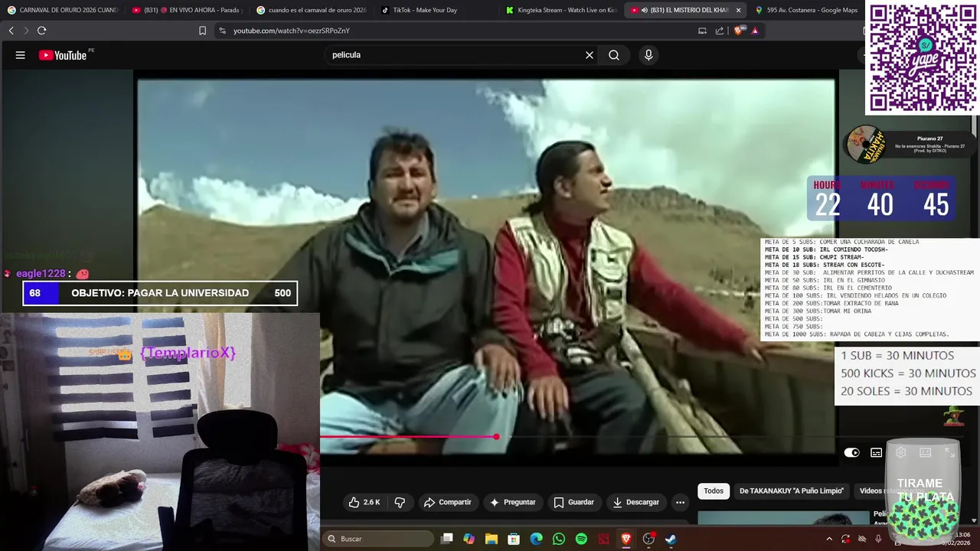Open Brave Shields lion icon
The height and width of the screenshot is (551, 980).
[739, 31]
